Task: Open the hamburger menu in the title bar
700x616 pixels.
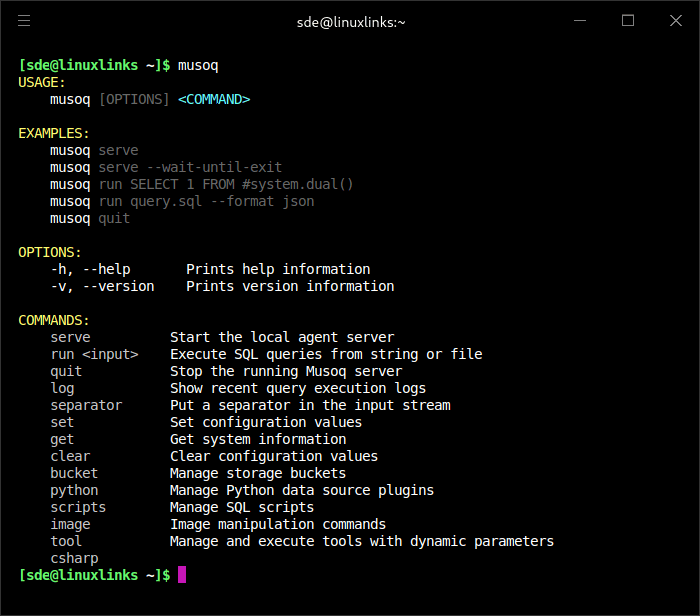Action: [x=24, y=21]
